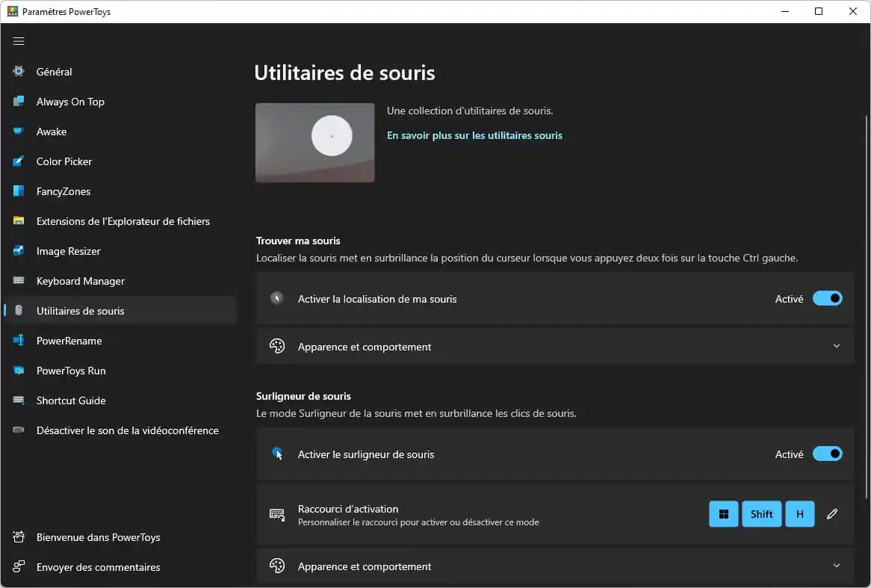
Task: Select Color Picker in the sidebar
Action: point(120,161)
